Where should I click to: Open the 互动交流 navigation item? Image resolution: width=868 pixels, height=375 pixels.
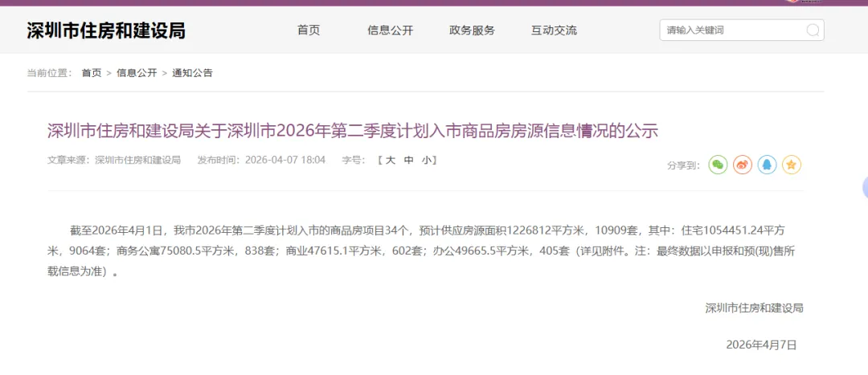pyautogui.click(x=554, y=31)
